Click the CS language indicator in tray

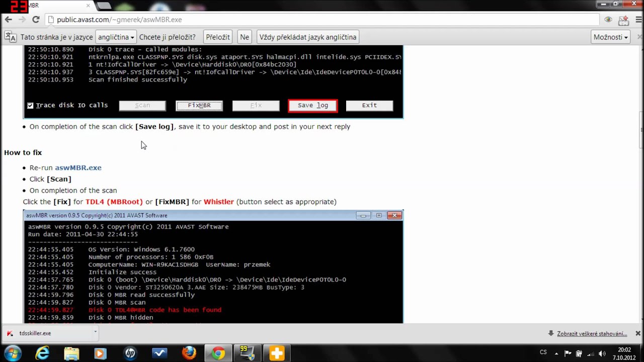543,352
